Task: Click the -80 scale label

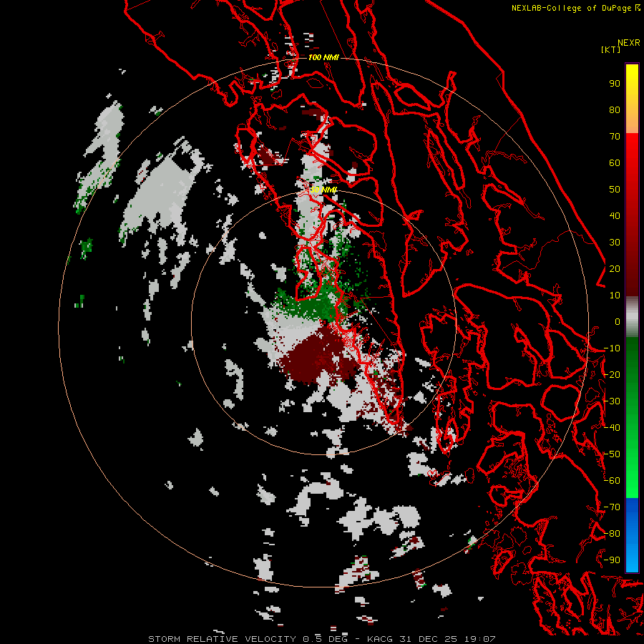Action: point(612,534)
